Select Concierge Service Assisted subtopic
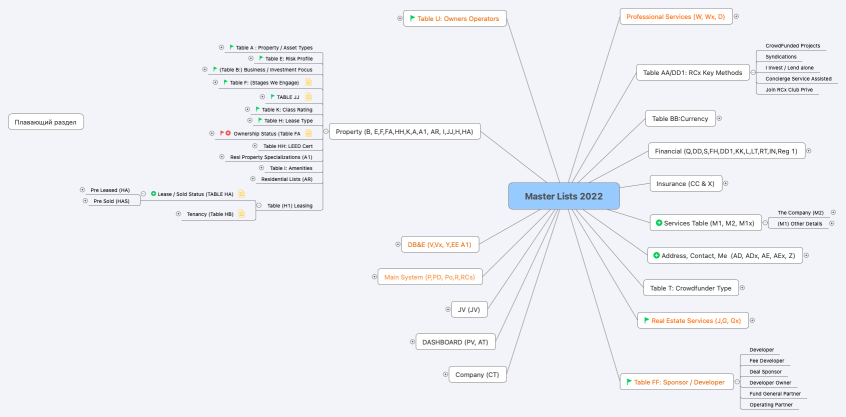This screenshot has height=417, width=846. 798,79
